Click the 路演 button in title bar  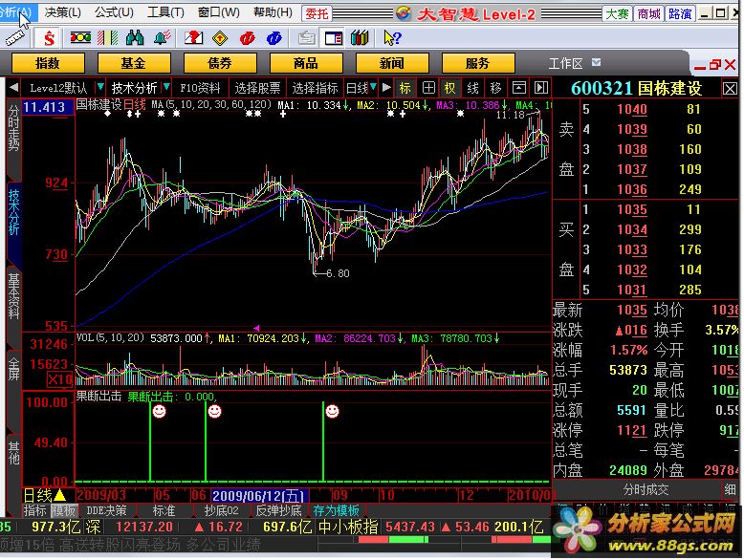680,13
